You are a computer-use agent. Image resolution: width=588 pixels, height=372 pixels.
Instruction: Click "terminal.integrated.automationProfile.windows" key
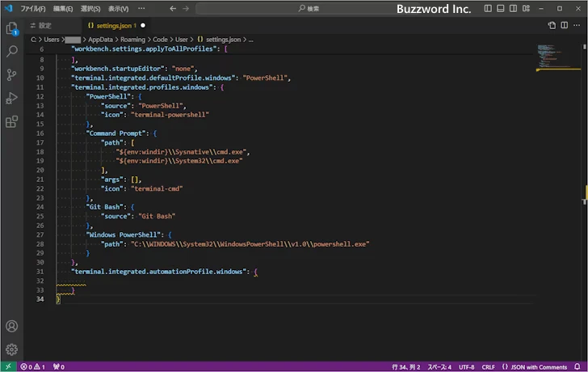159,272
